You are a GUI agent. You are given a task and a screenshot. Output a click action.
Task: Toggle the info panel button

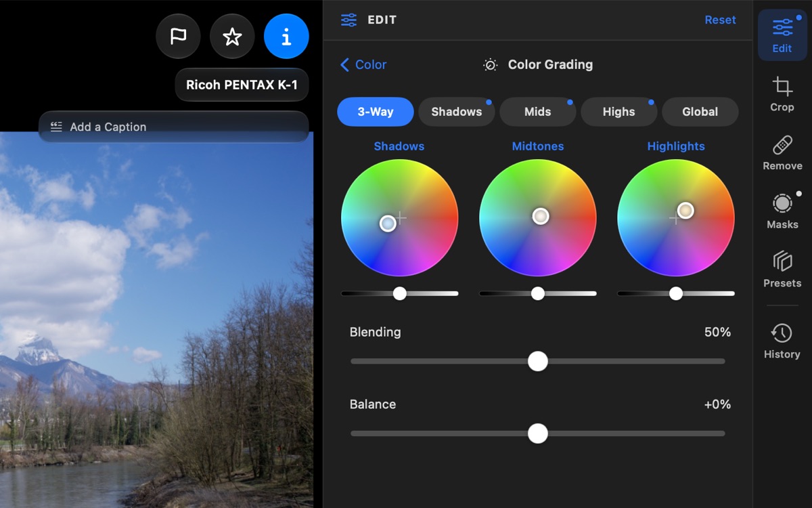click(x=286, y=37)
